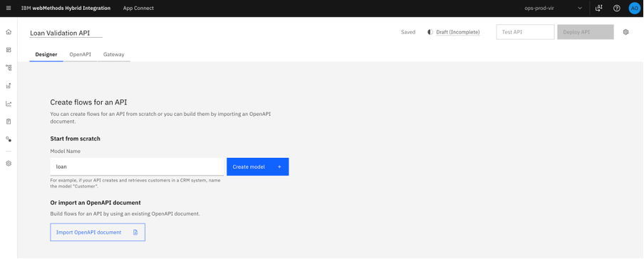Click the Model Name input with "loan"
Screen dimensions: 644x259
(137, 166)
